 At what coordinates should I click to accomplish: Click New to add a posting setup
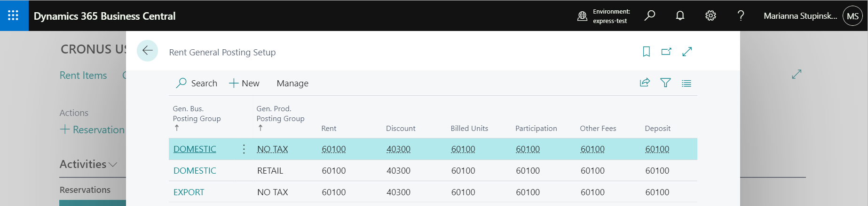(244, 84)
